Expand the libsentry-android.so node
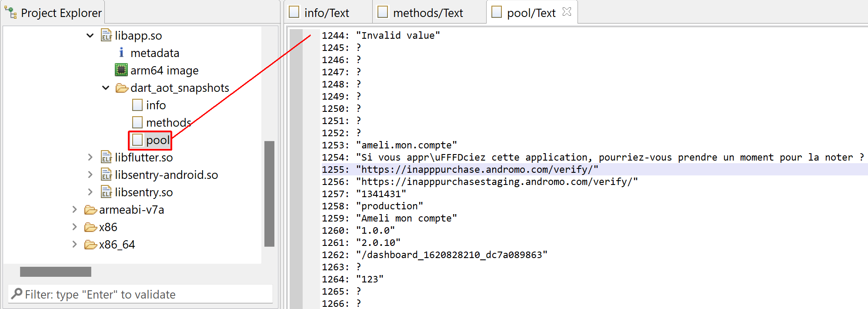 pos(90,175)
